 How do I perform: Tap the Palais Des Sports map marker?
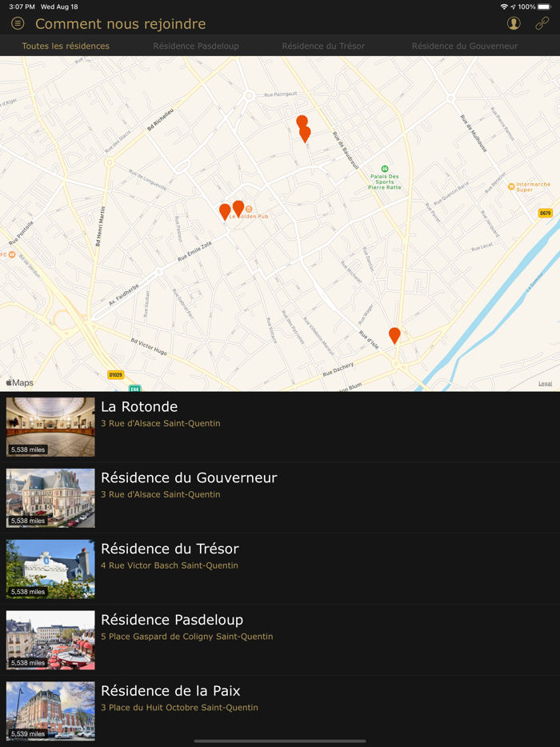385,169
